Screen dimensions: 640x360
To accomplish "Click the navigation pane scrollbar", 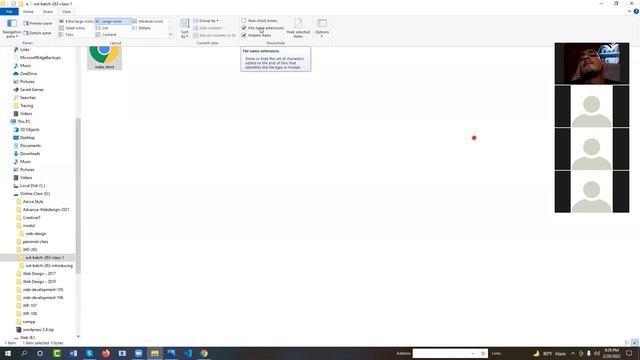I will click(78, 195).
